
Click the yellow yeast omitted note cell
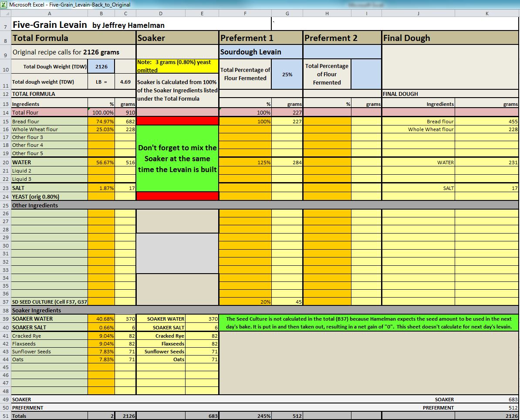coord(177,66)
